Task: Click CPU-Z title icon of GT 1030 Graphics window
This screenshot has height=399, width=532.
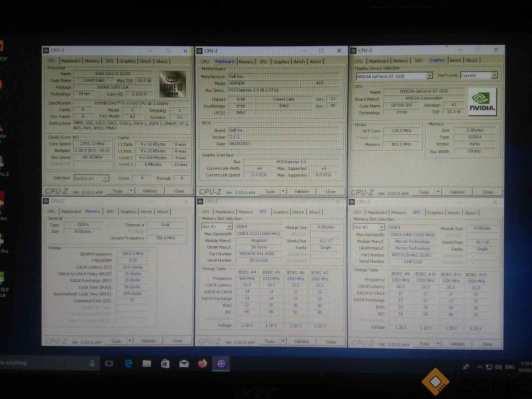Action: 353,51
